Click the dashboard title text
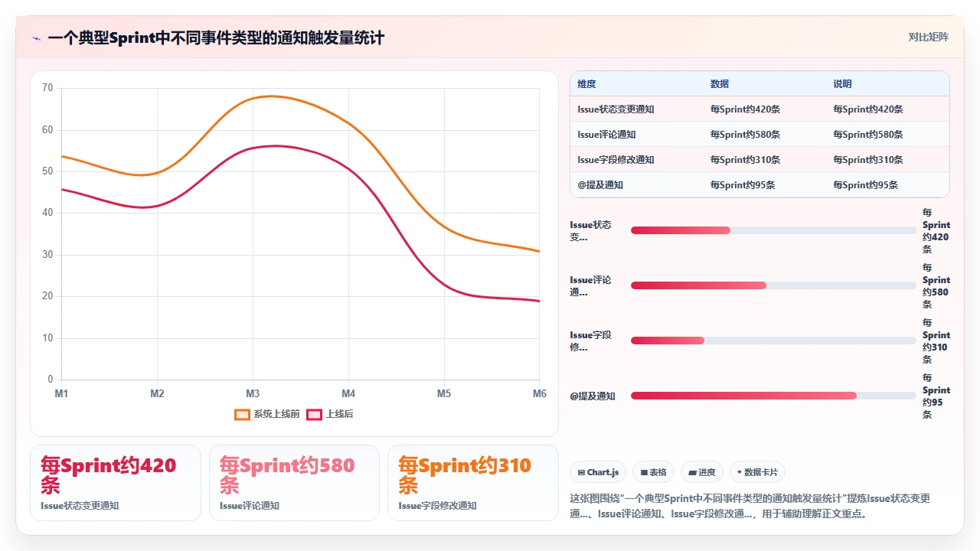This screenshot has height=551, width=980. point(216,37)
